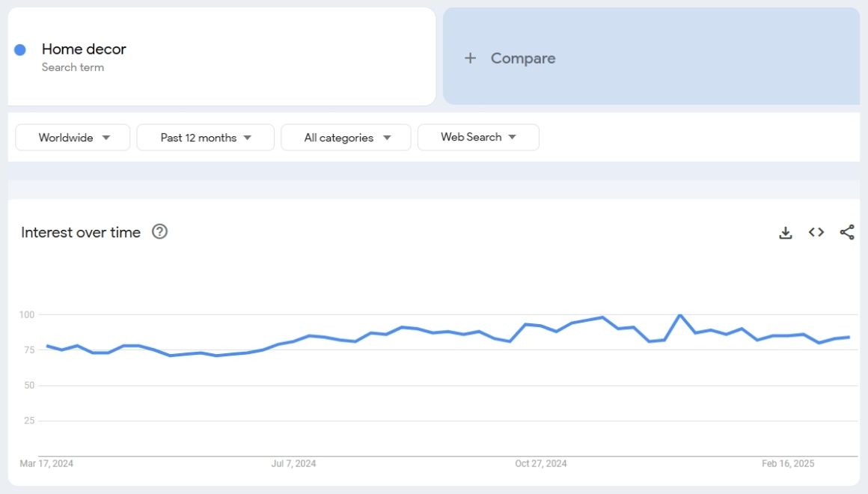Expand the All categories dropdown
The height and width of the screenshot is (494, 868).
(346, 138)
